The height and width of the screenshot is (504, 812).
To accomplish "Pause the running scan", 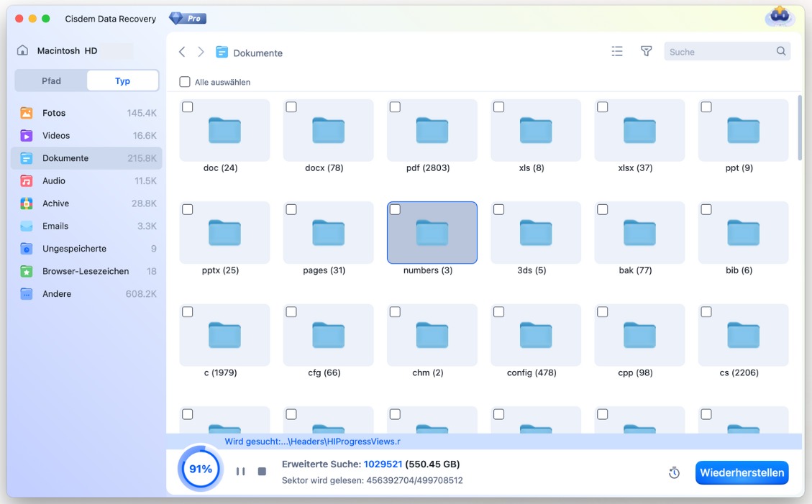I will click(241, 472).
